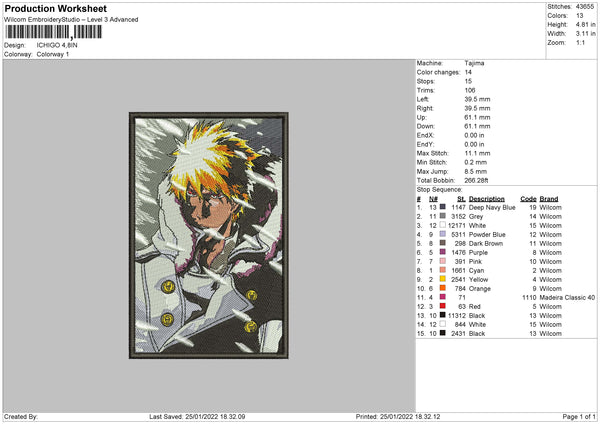The height and width of the screenshot is (424, 600).
Task: Click the Deep Navy Blue color swatch
Action: 443,207
